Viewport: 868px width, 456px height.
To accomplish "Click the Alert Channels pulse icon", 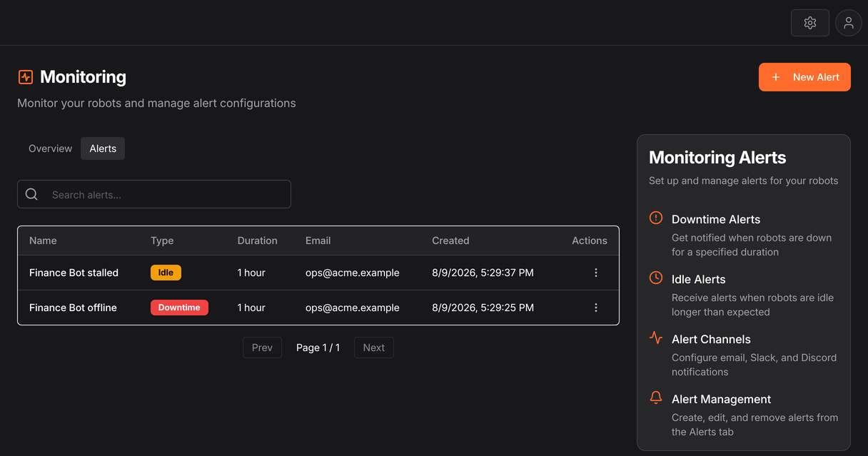I will 656,338.
